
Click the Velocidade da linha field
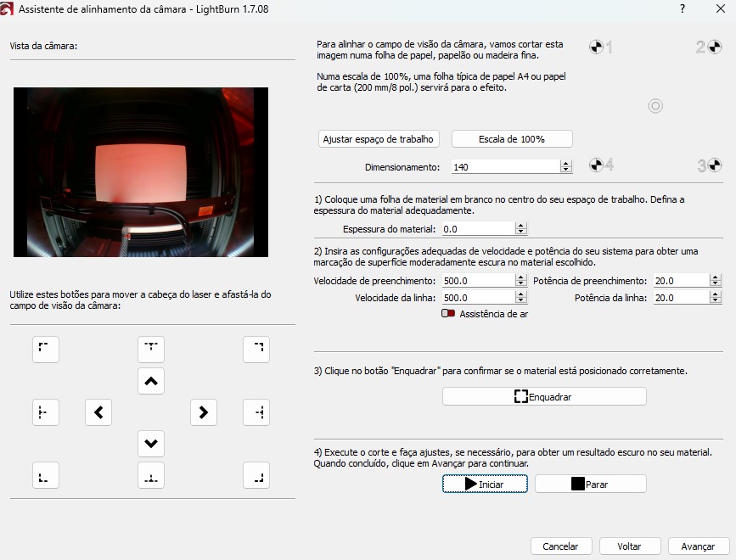(x=478, y=297)
